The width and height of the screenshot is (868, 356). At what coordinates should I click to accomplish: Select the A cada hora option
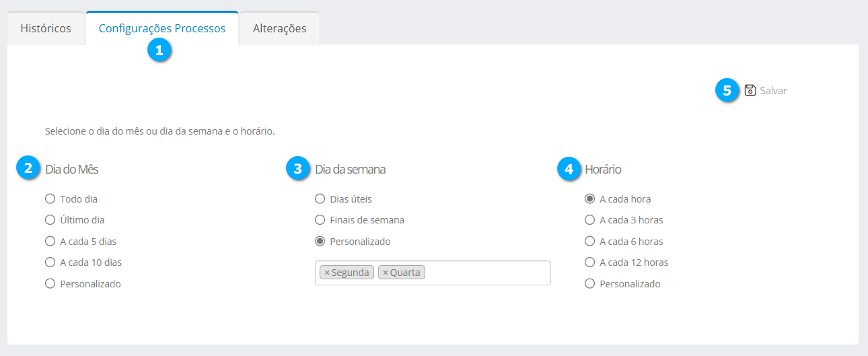(590, 199)
